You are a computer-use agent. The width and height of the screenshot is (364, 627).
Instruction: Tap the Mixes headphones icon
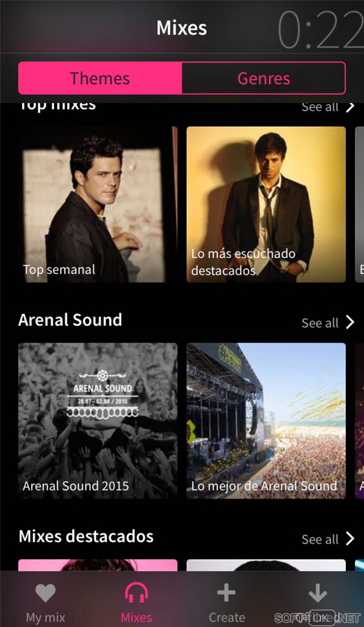pos(136,593)
